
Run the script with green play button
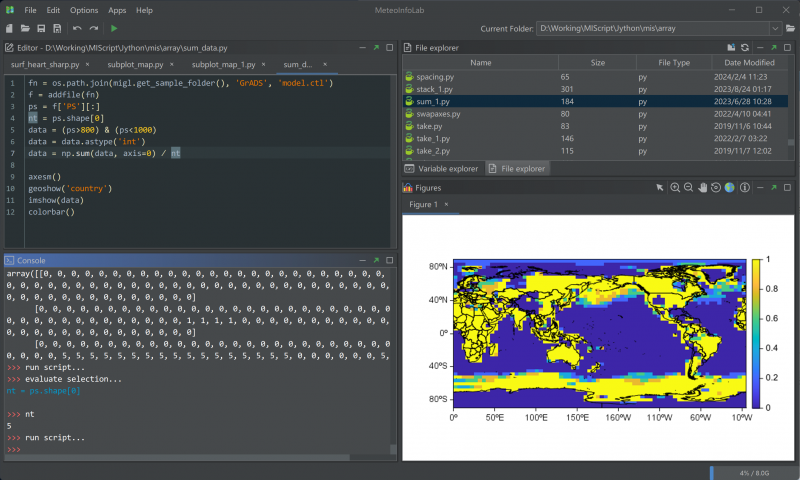[x=114, y=29]
